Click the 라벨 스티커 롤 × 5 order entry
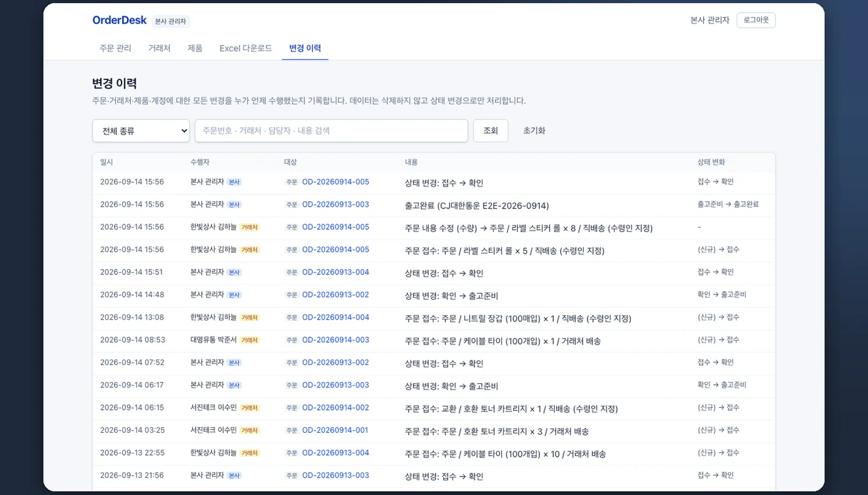 tap(505, 251)
